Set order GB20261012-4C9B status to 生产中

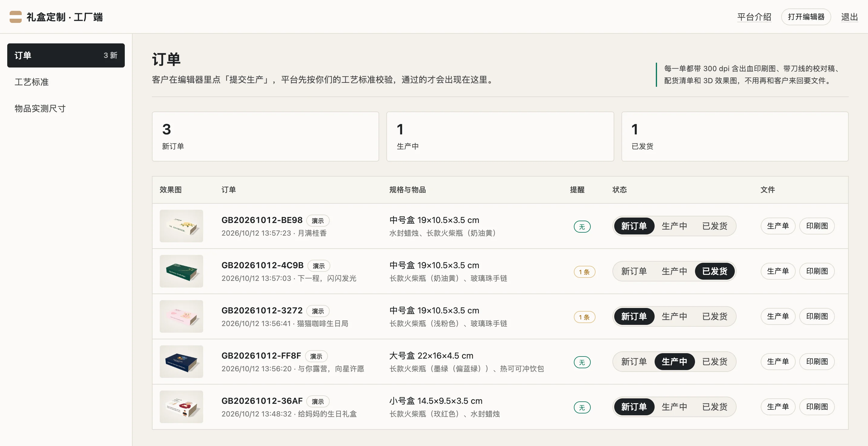674,271
